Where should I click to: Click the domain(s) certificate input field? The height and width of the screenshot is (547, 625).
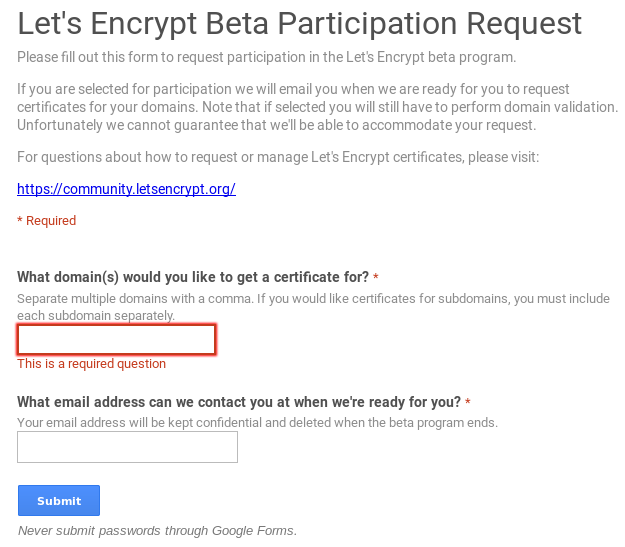pos(116,340)
